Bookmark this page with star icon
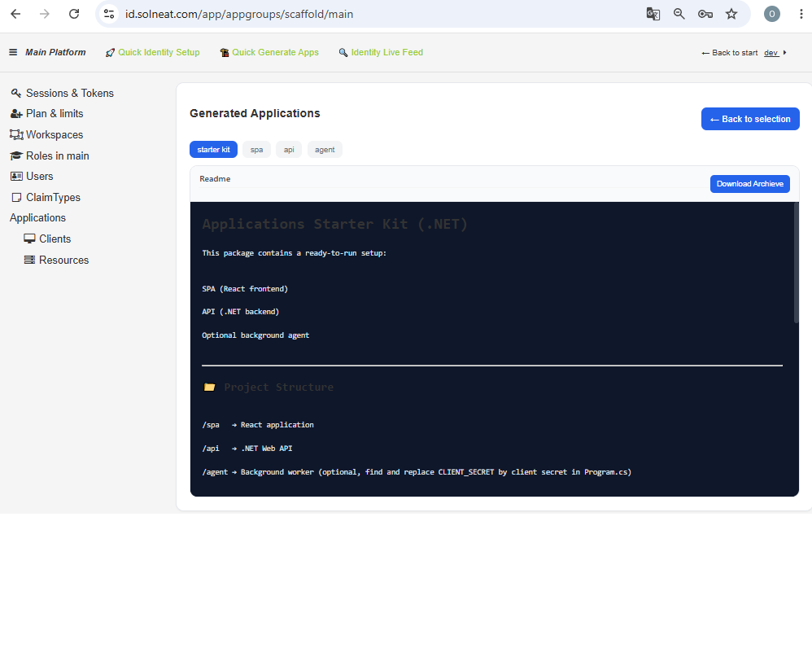The height and width of the screenshot is (648, 812). click(731, 14)
